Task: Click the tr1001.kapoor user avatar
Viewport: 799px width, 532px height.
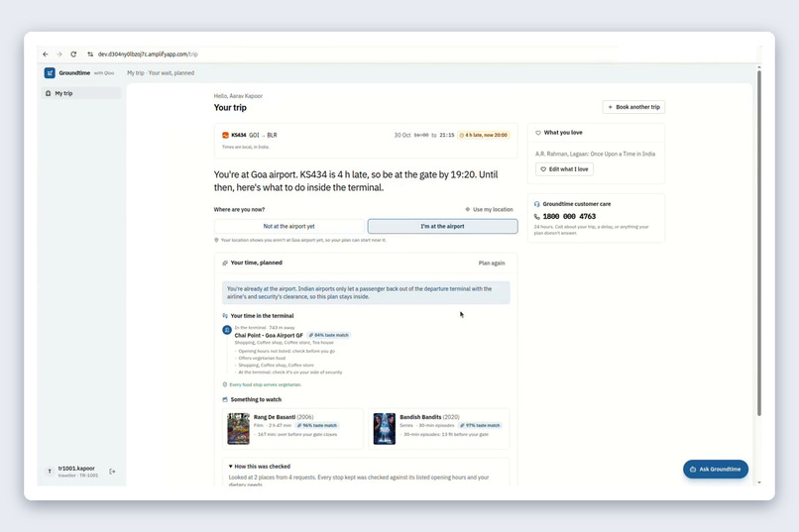Action: pos(50,472)
